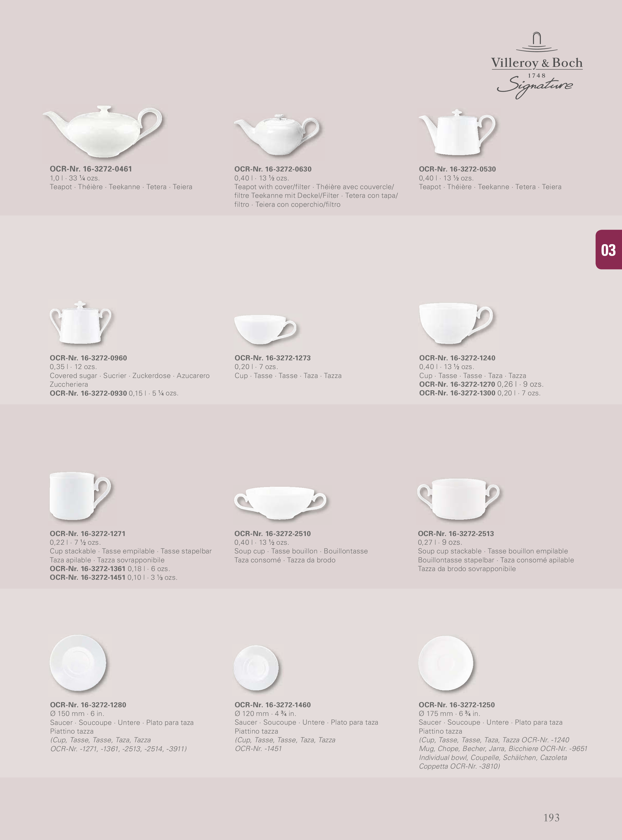The width and height of the screenshot is (622, 840).
Task: Select OCR-Nr. 16-3272-1300 variant text
Action: click(480, 393)
